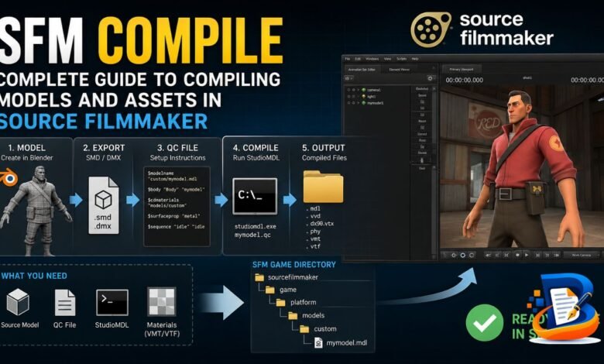Toggle the camera1 lock box
This screenshot has height=364, width=604.
(x=348, y=90)
